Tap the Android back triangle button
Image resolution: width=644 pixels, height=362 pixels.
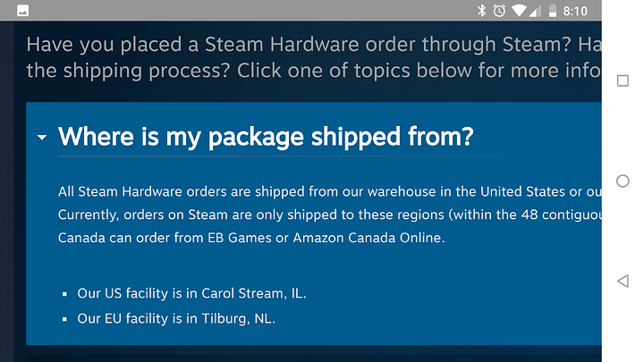623,282
